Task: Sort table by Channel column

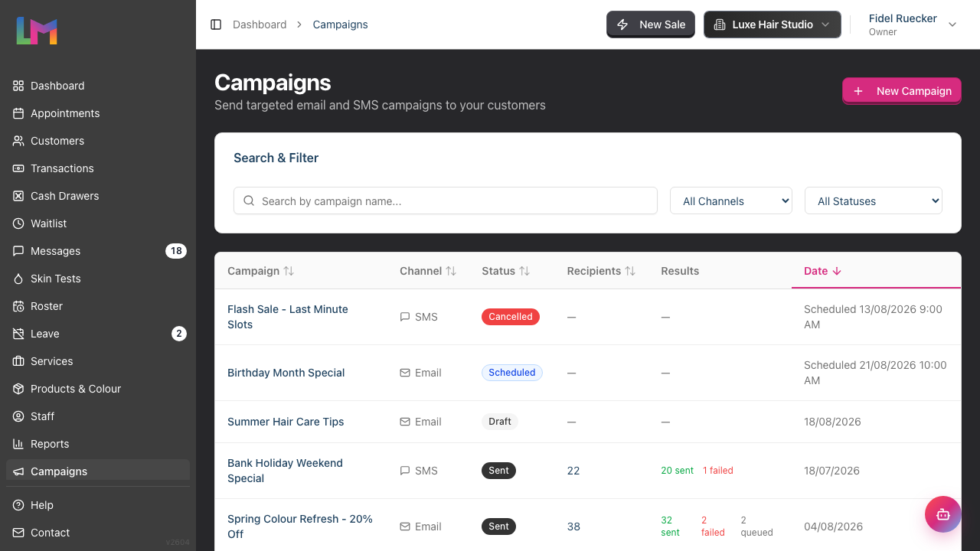Action: [428, 271]
